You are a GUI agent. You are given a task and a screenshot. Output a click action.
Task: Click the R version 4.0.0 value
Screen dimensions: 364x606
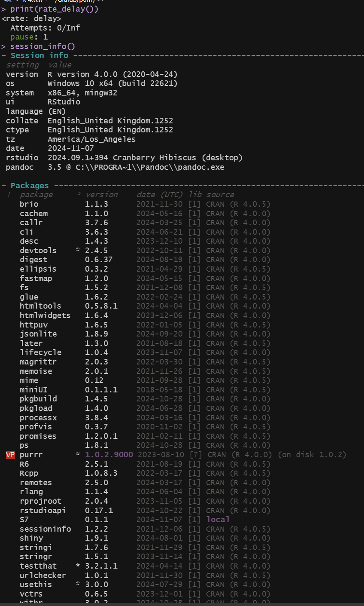112,74
